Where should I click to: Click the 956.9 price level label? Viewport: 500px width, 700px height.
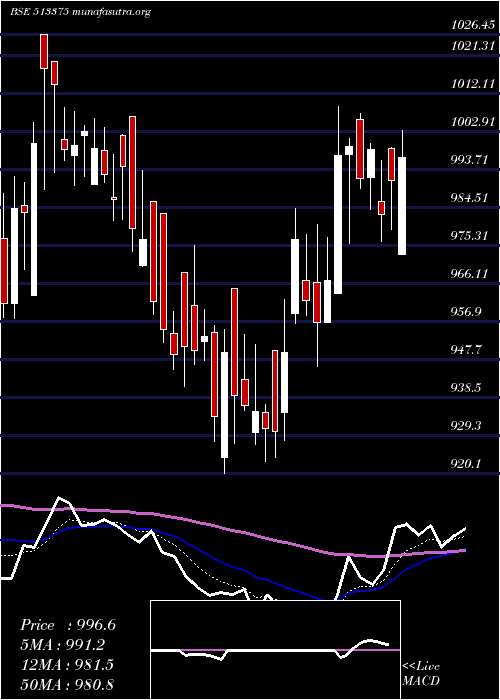[x=466, y=311]
